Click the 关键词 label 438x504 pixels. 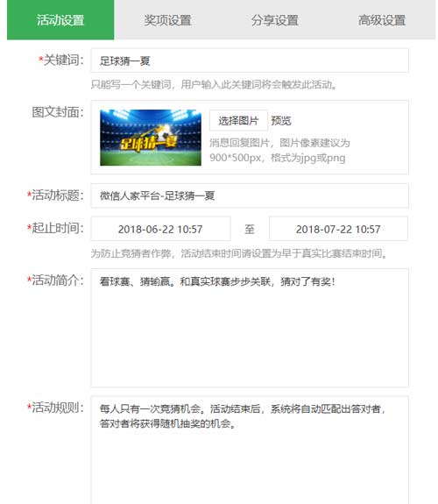61,60
